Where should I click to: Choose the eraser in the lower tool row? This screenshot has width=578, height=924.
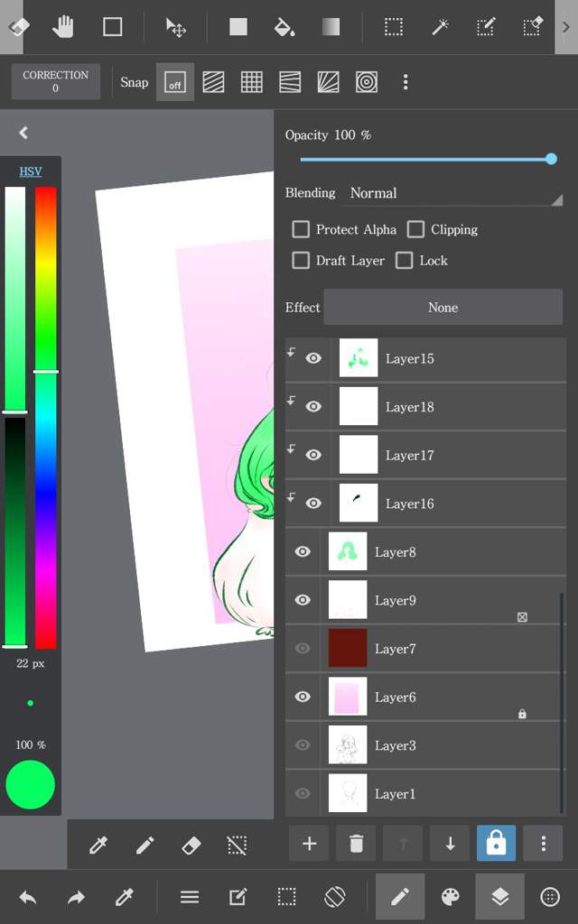point(191,845)
